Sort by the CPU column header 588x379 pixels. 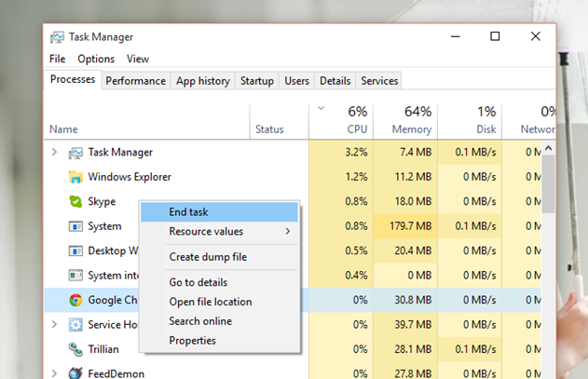(x=341, y=121)
